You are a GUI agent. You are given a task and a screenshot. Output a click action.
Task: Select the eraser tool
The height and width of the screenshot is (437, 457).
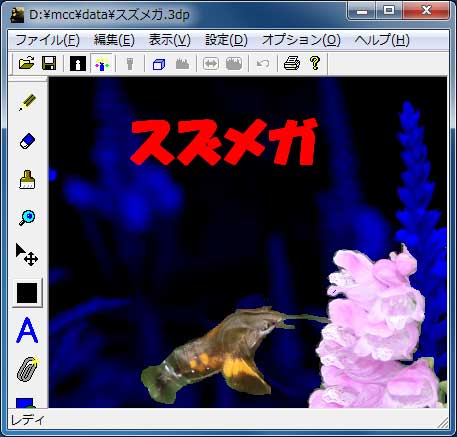click(x=27, y=141)
